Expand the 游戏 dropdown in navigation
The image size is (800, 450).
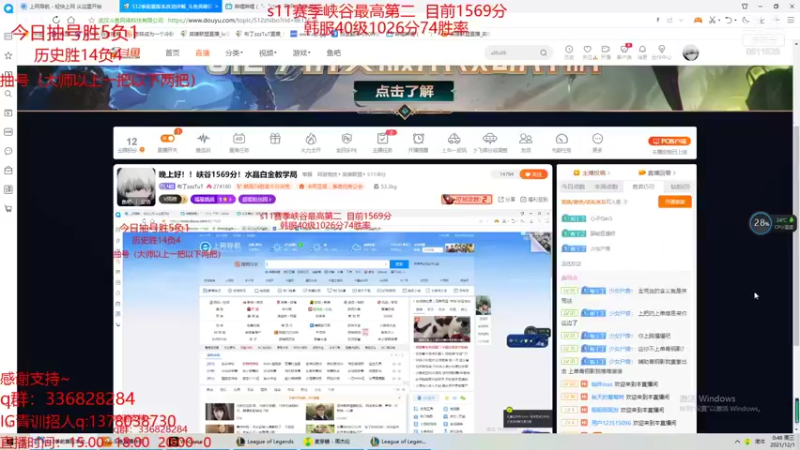301,53
